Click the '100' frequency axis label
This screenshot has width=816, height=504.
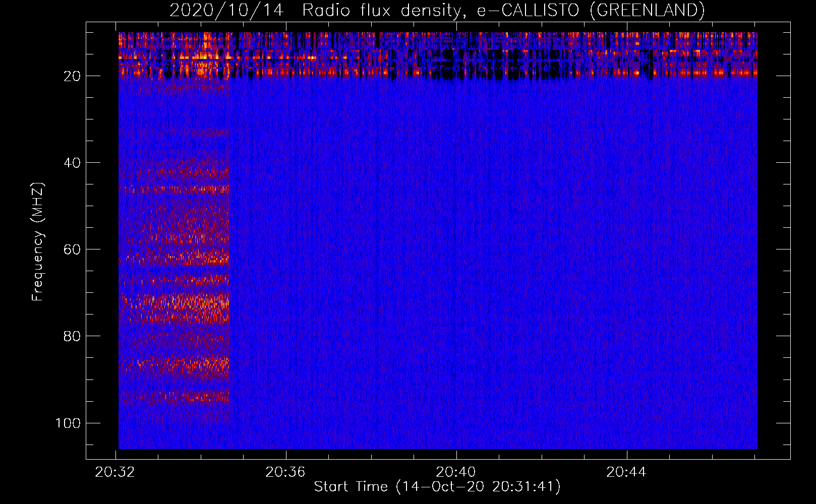[69, 423]
